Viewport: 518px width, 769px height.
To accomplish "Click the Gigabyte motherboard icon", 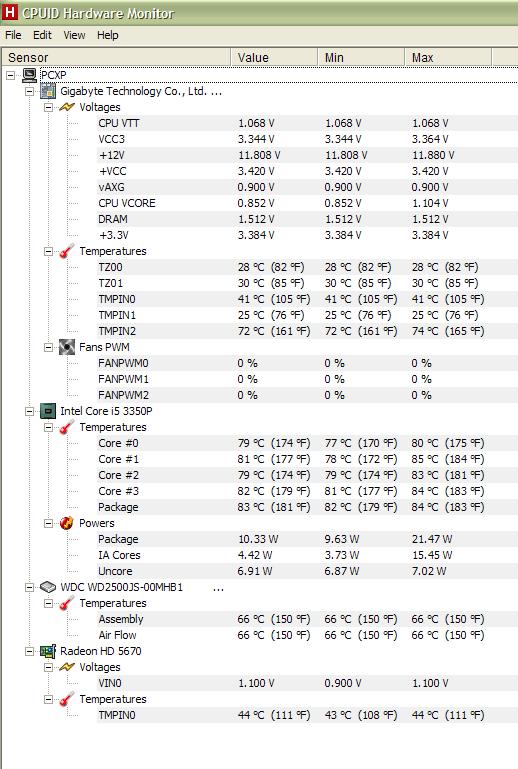I will [x=48, y=91].
